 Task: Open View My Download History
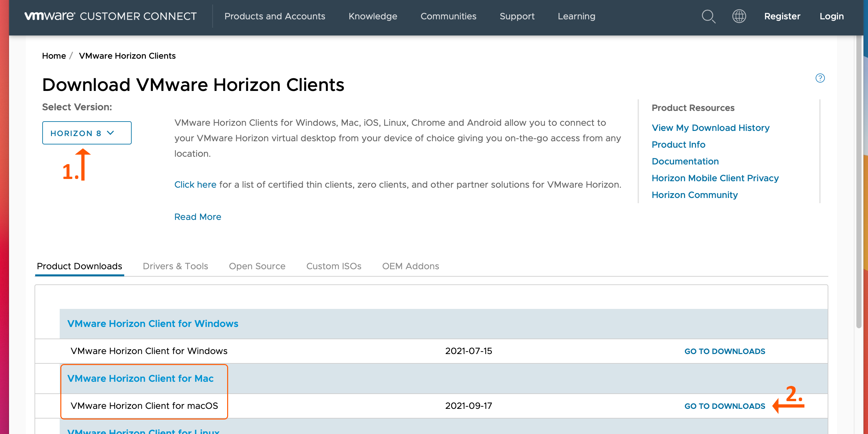710,128
